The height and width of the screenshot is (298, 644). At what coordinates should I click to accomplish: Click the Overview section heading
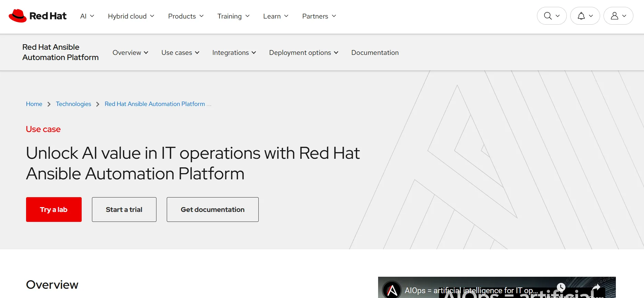[x=52, y=285]
